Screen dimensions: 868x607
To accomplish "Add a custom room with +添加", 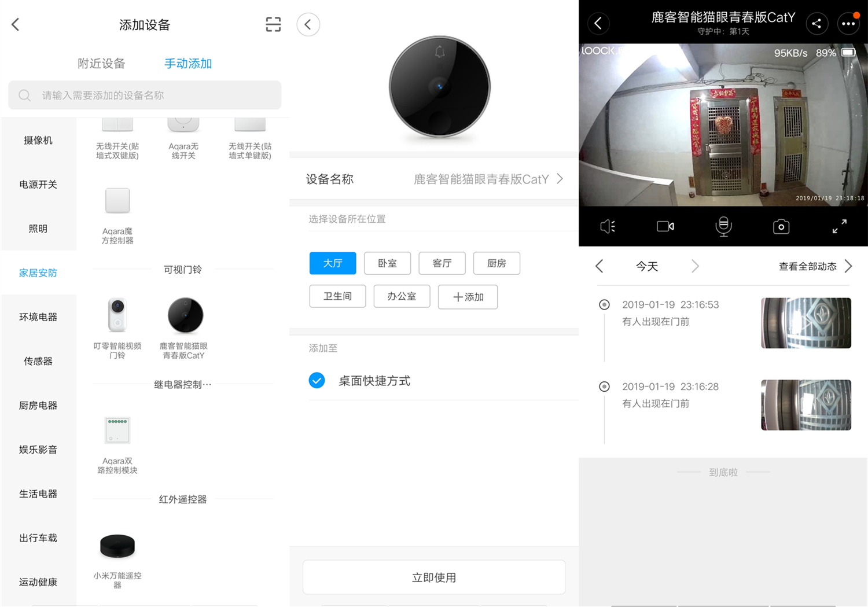I will [x=467, y=296].
